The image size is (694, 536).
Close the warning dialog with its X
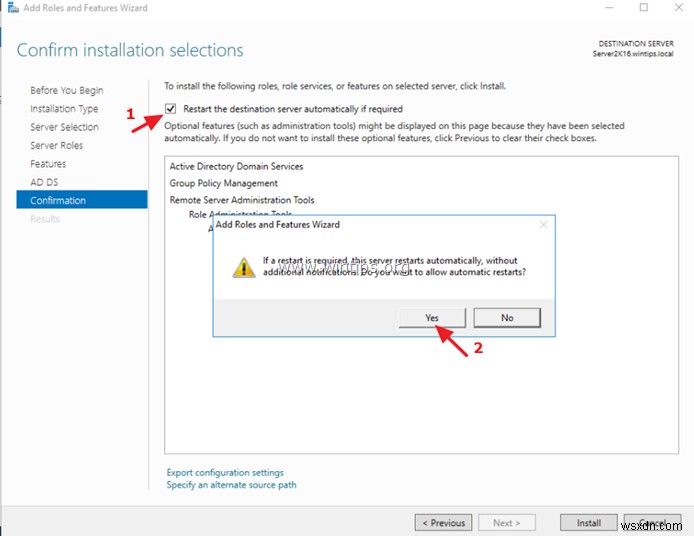pos(543,225)
